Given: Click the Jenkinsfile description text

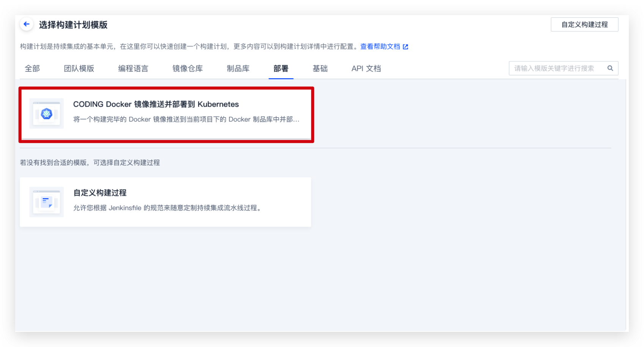Looking at the screenshot, I should 168,208.
